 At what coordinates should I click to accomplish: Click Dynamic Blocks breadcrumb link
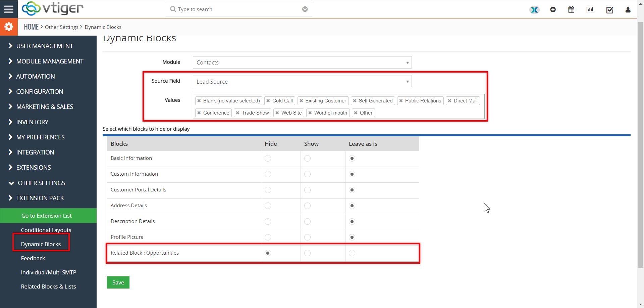(103, 27)
